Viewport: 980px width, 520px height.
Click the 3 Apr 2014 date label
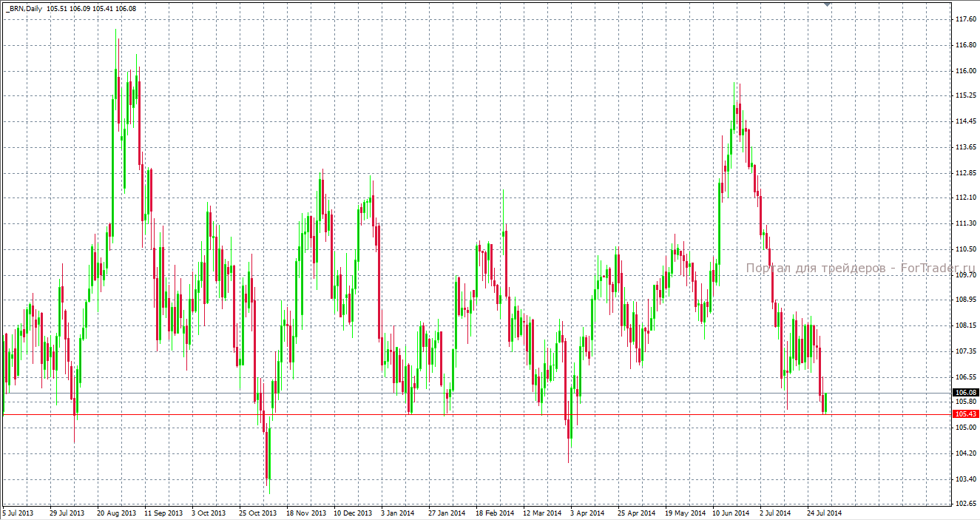[587, 513]
